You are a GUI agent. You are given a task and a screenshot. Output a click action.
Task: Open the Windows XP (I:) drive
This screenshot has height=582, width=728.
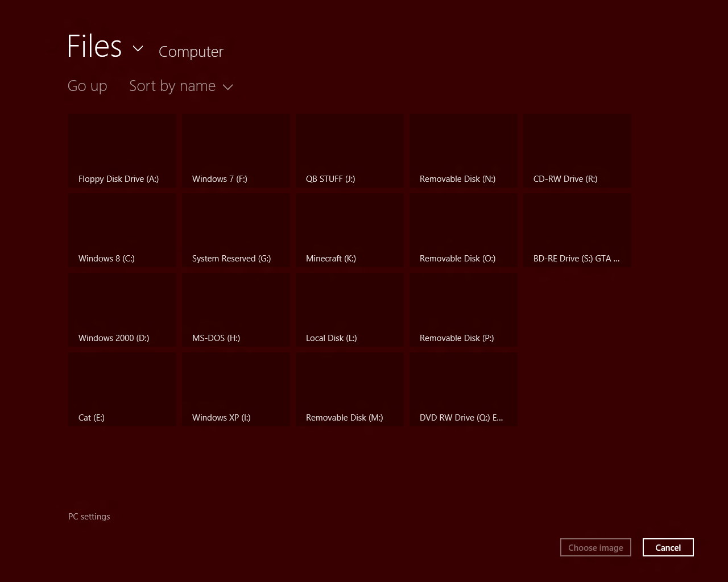pos(235,389)
